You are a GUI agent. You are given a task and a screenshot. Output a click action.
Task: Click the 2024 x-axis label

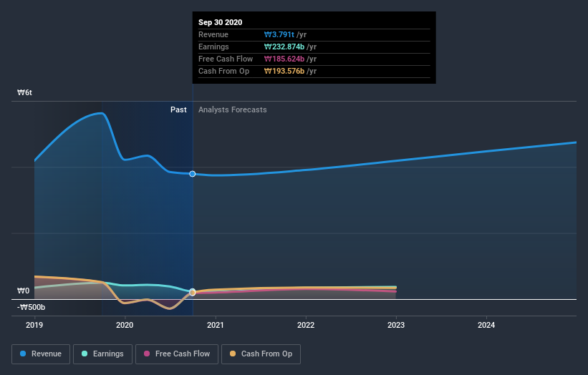486,325
